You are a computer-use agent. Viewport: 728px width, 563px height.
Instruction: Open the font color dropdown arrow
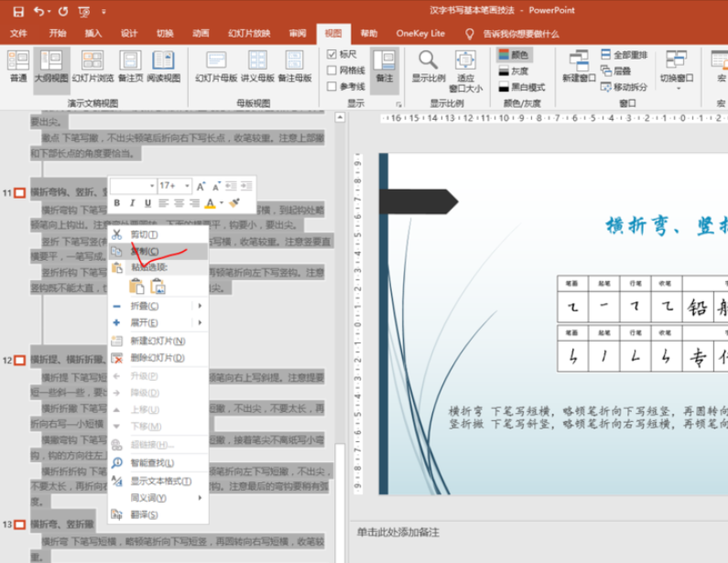(222, 203)
